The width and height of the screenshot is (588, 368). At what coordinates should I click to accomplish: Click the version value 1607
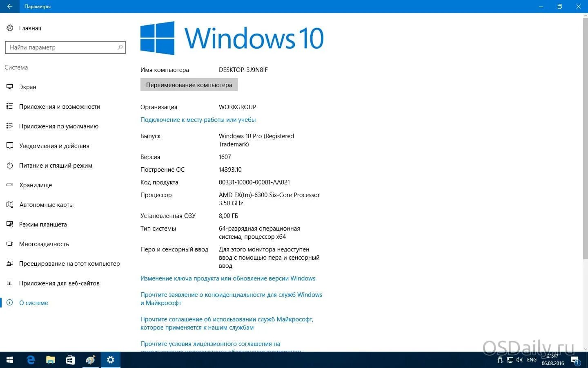[x=225, y=157]
